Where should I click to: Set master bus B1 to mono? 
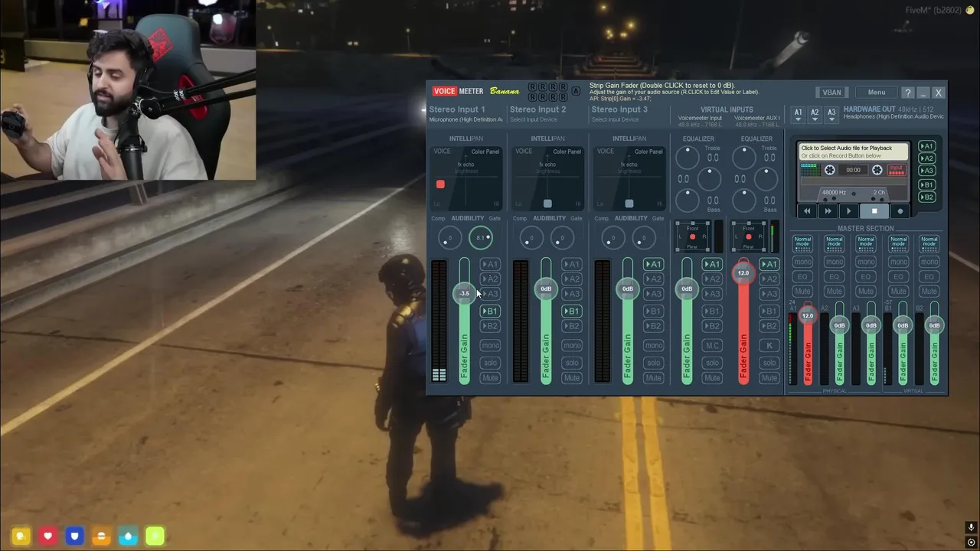click(x=898, y=262)
